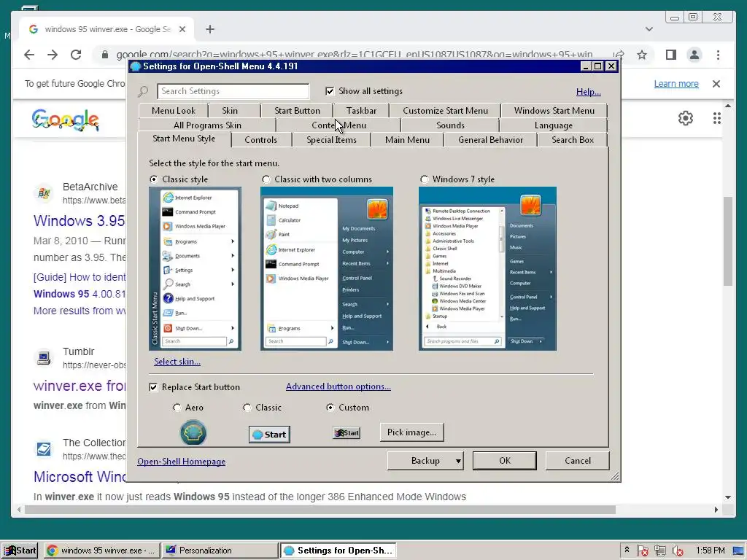Image resolution: width=747 pixels, height=560 pixels.
Task: Open the Open-Shell Homepage link
Action: [181, 462]
